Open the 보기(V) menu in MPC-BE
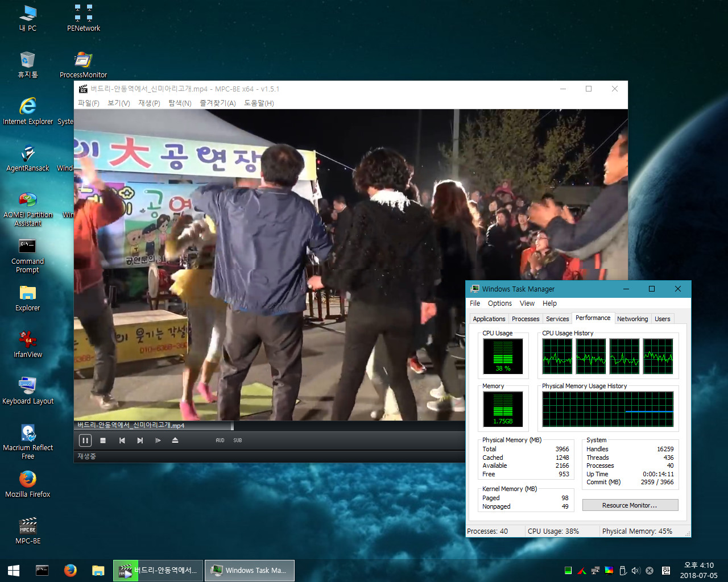 click(119, 103)
